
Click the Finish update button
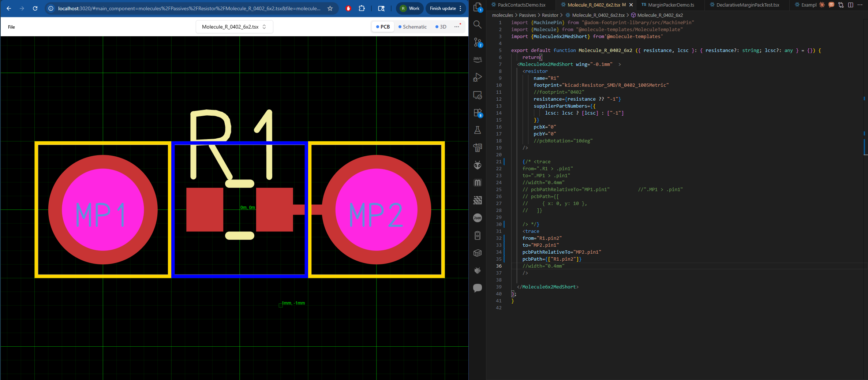tap(443, 8)
